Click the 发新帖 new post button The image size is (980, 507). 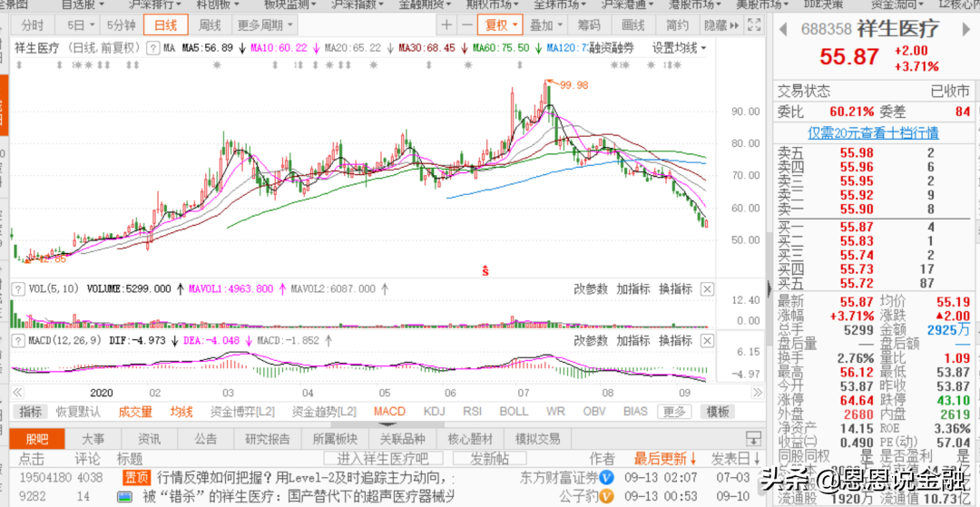490,459
